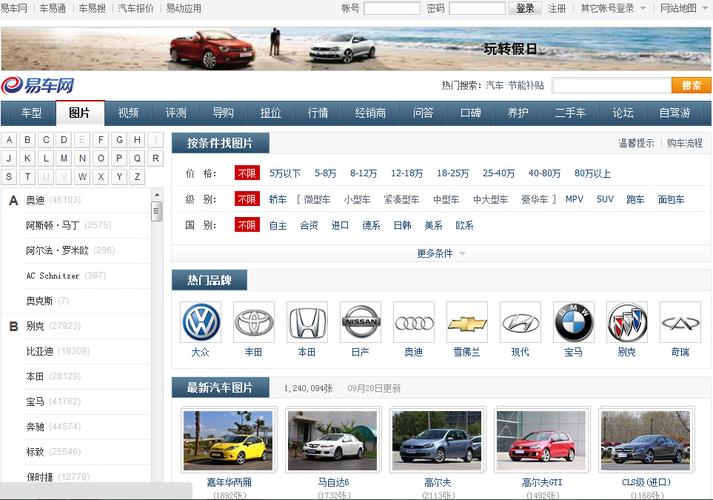The width and height of the screenshot is (713, 500).
Task: Open the 马自达6 car thumbnail
Action: pos(333,440)
